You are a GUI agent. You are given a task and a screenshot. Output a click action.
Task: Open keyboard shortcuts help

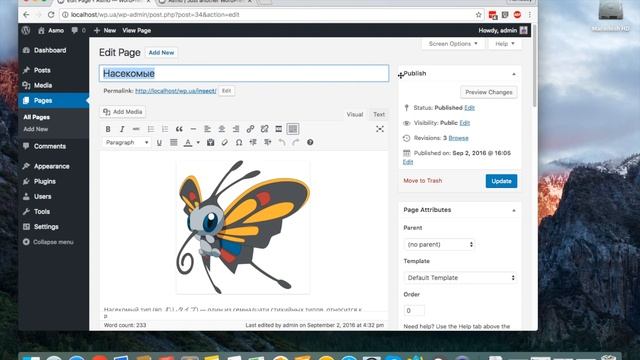(x=310, y=142)
